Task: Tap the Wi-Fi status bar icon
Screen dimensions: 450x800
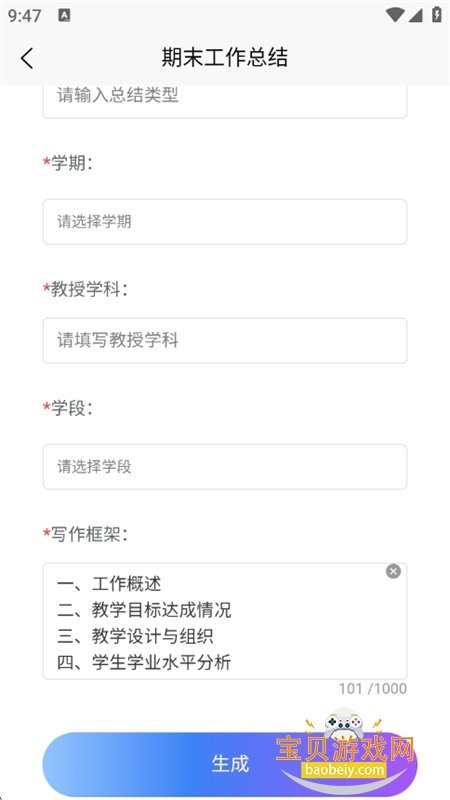Action: [395, 15]
